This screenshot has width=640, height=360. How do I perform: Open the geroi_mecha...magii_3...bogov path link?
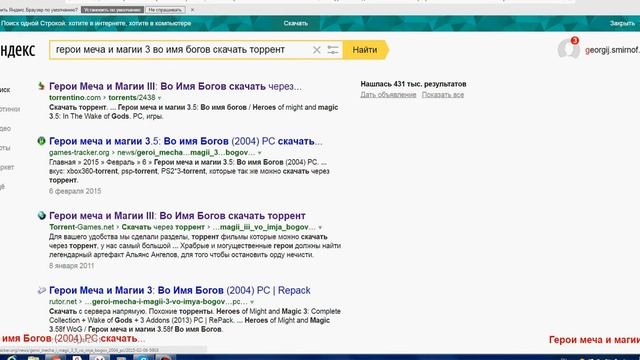(186, 152)
